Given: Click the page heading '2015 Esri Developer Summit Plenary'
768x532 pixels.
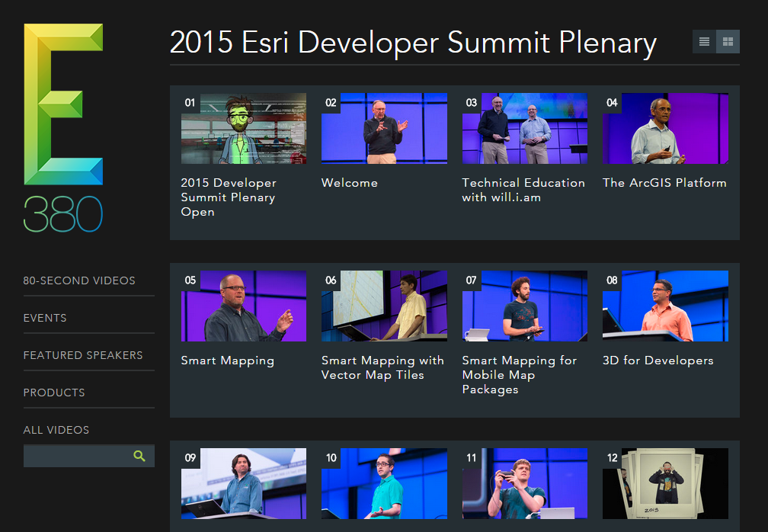Looking at the screenshot, I should pos(413,43).
